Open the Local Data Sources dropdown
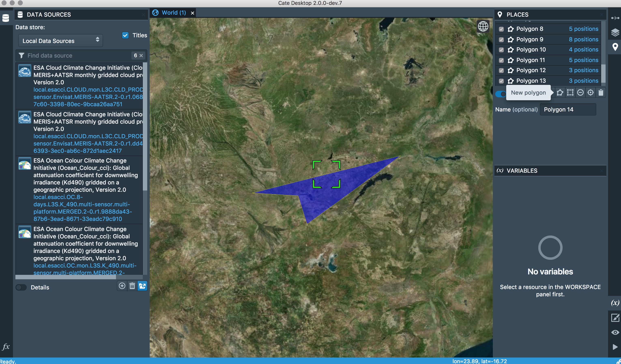 click(60, 41)
